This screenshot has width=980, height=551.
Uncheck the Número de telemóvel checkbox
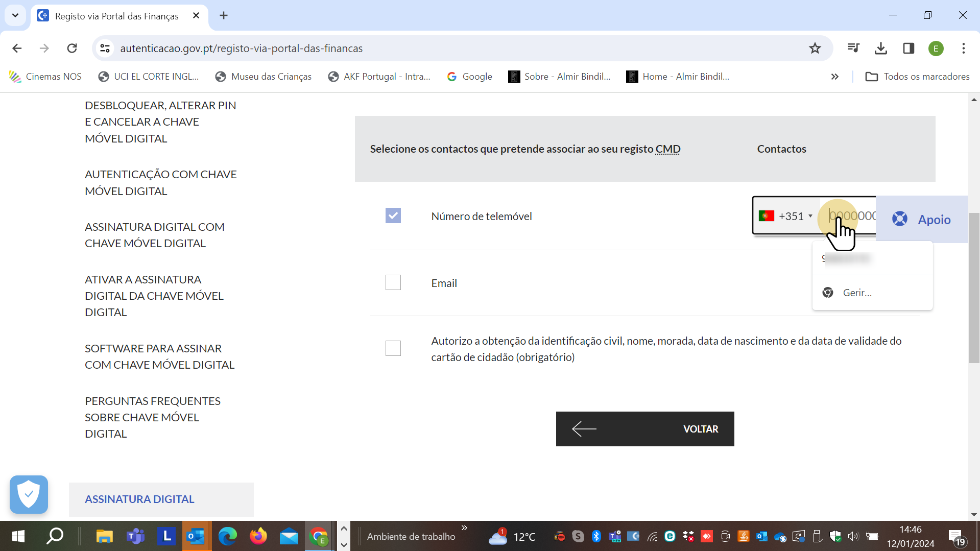[393, 216]
